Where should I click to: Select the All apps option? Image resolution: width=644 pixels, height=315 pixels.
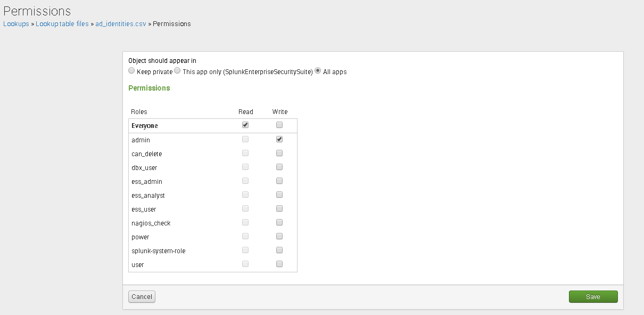[x=317, y=70]
